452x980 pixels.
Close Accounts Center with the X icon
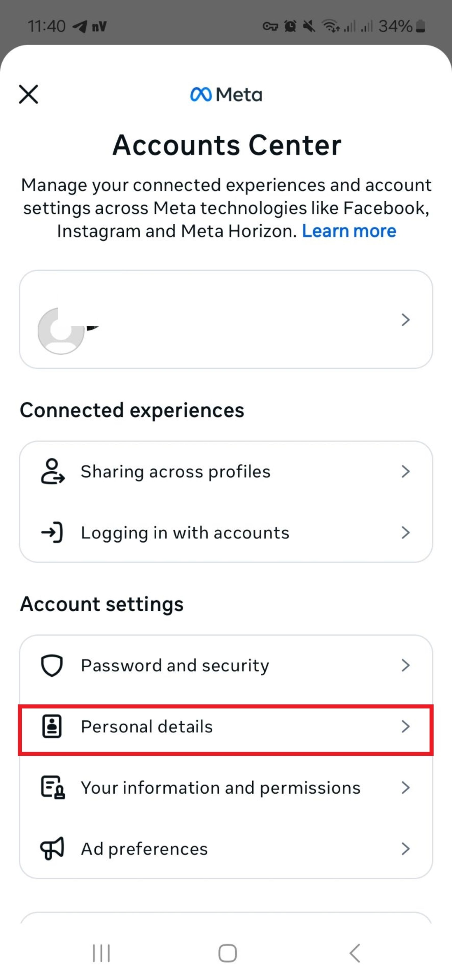tap(28, 94)
